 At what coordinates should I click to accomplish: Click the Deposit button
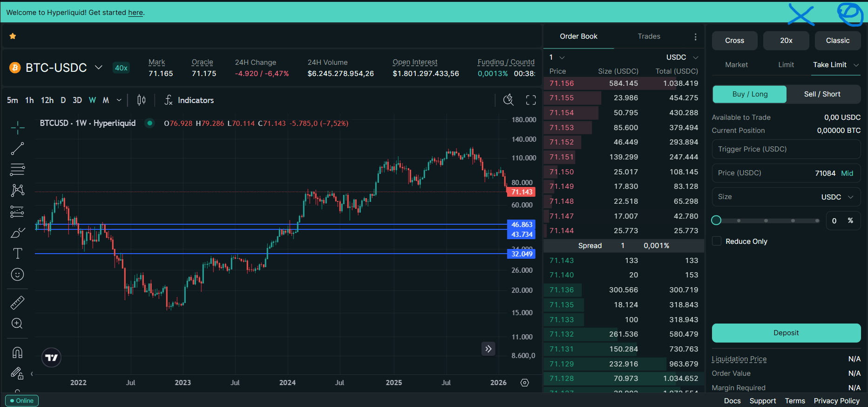(x=786, y=333)
